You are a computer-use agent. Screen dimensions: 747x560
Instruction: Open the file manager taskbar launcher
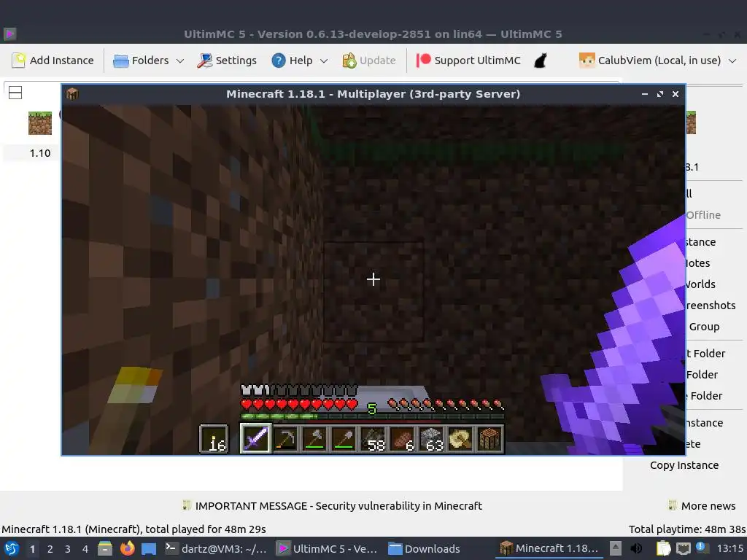coord(105,548)
